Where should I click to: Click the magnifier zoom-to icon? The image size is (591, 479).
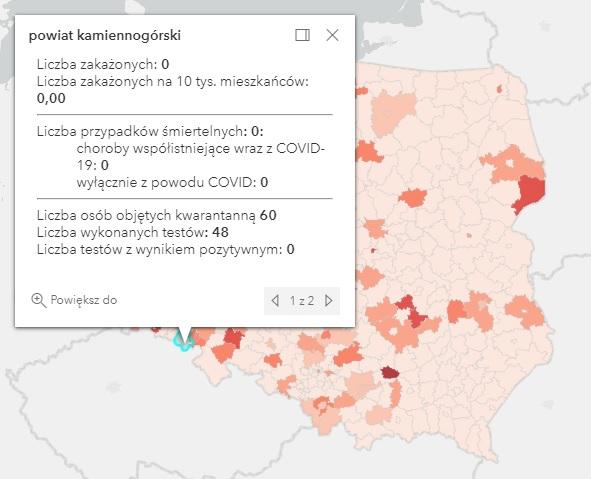(38, 300)
